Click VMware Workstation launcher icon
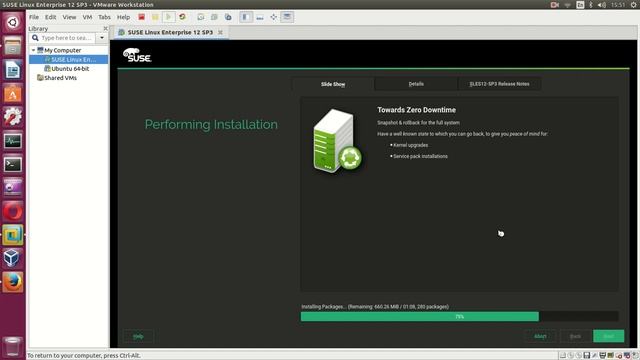 [13, 235]
